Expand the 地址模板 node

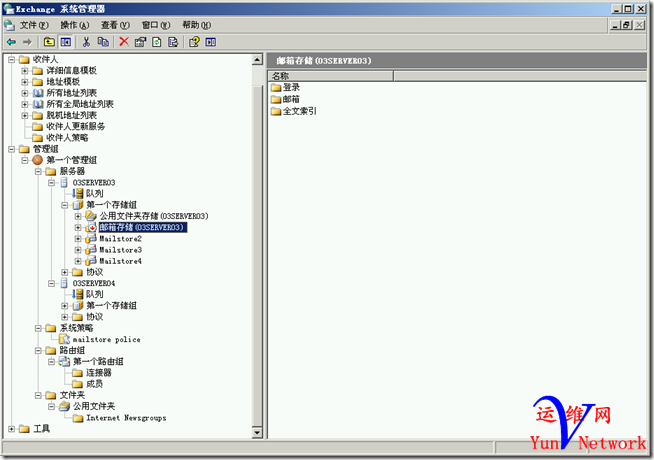click(x=25, y=82)
